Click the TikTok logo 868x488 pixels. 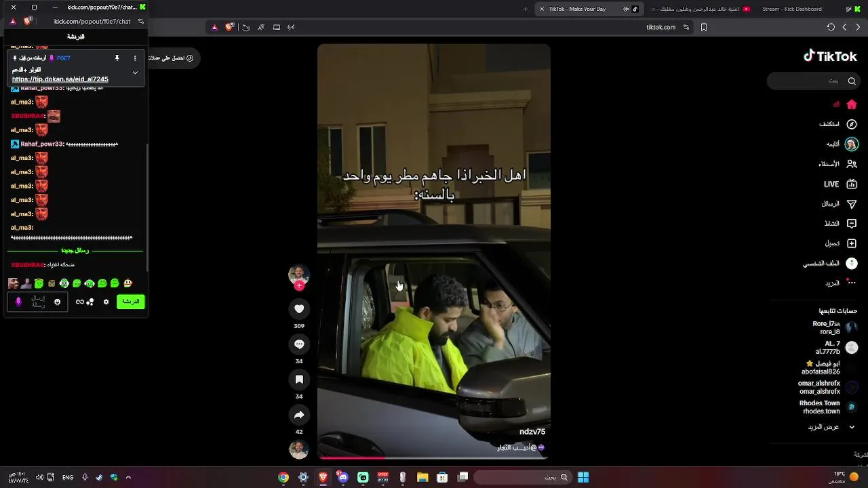coord(831,56)
